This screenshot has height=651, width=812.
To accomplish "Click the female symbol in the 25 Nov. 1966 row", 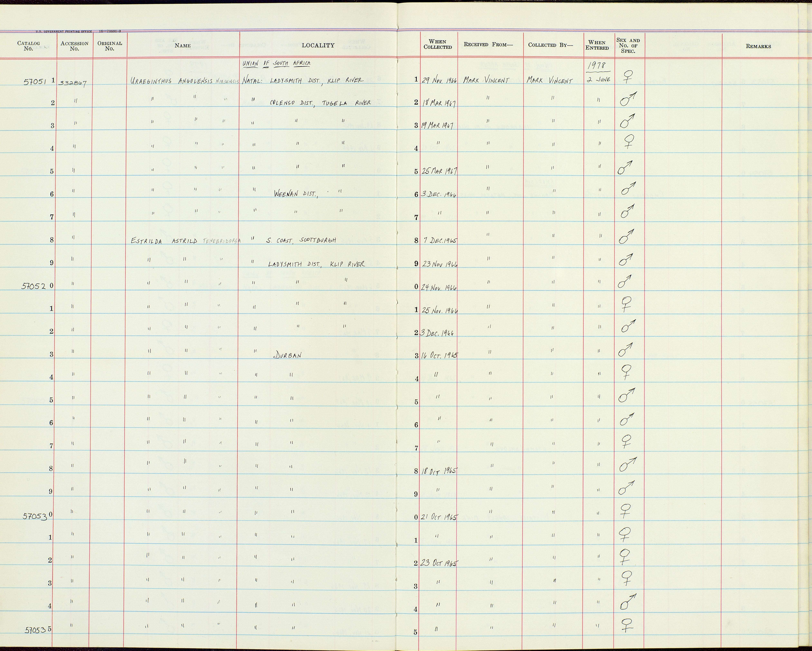I will point(626,304).
